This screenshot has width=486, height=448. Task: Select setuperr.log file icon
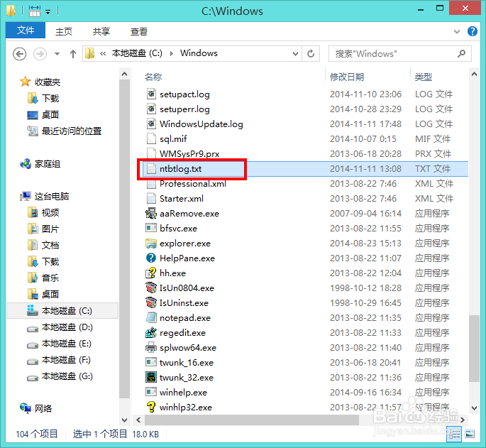tap(151, 109)
